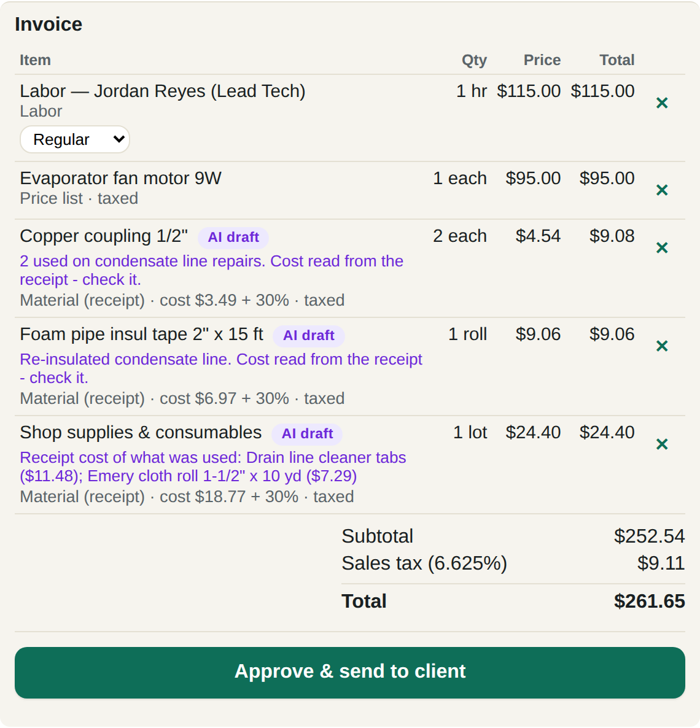Viewport: 700px width, 728px height.
Task: Click the Price column header
Action: [x=542, y=60]
